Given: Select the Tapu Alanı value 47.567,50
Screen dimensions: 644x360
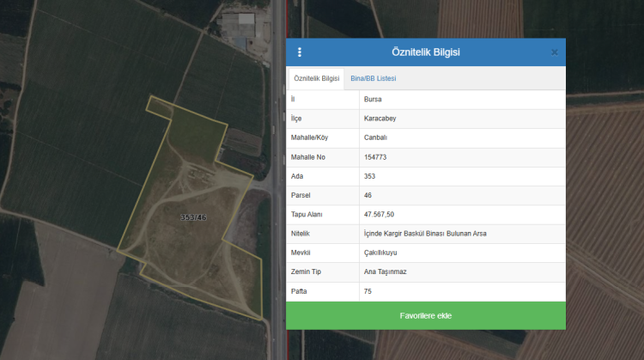Looking at the screenshot, I should (379, 214).
